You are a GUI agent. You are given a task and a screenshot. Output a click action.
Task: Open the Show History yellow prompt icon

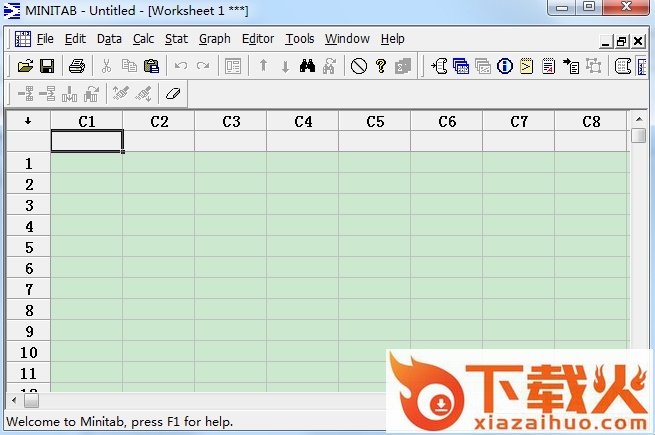coord(527,66)
